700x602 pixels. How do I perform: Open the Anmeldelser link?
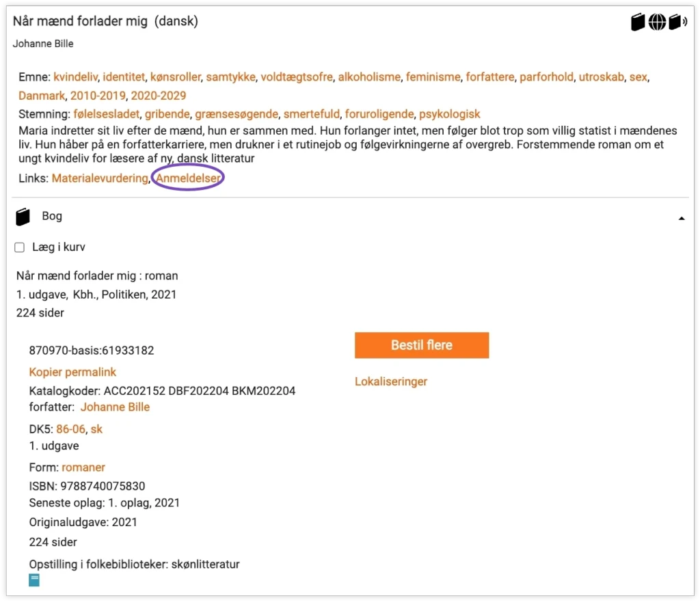click(188, 178)
